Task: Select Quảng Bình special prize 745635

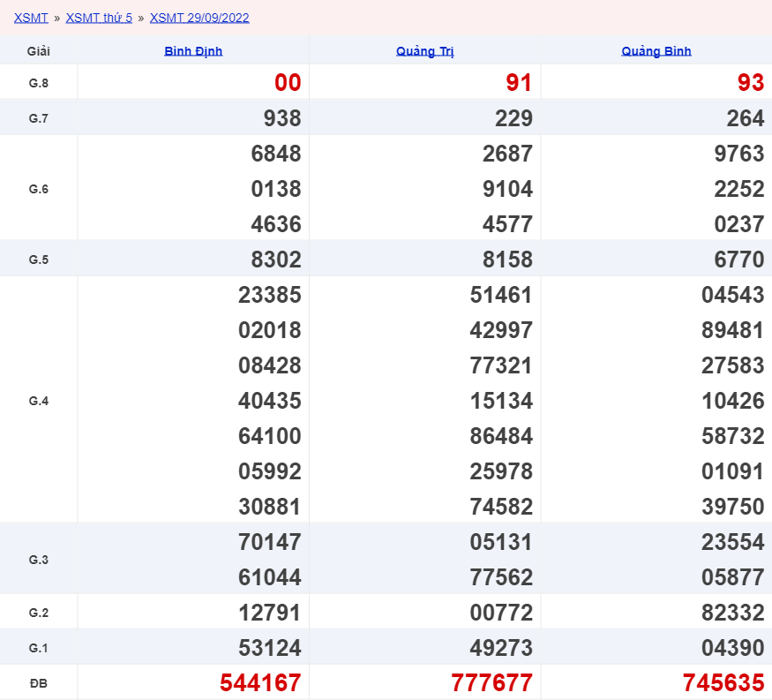Action: 723,682
